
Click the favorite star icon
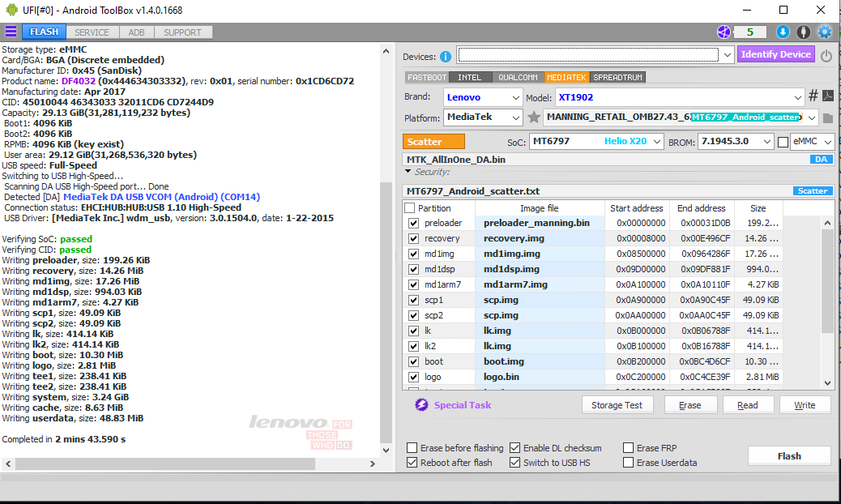click(x=534, y=117)
